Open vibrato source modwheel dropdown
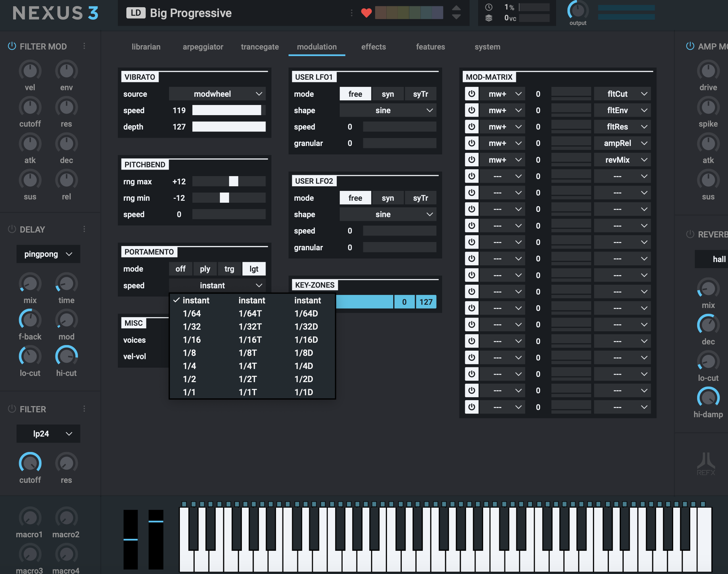The width and height of the screenshot is (728, 574). point(217,94)
